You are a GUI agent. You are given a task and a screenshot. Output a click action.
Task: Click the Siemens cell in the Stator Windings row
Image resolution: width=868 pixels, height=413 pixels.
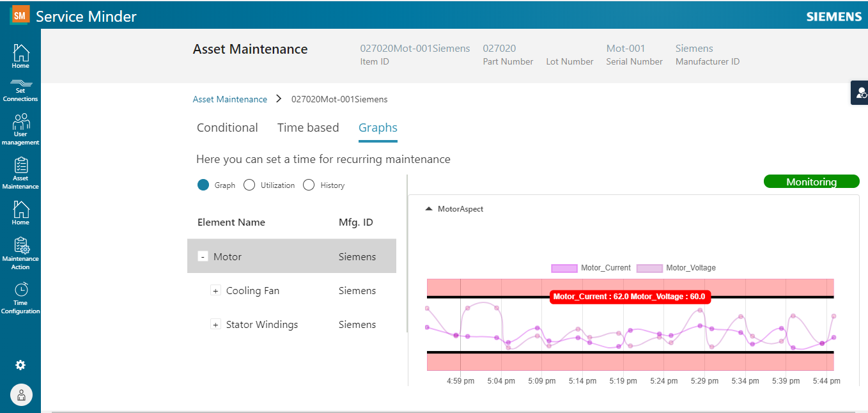pos(357,324)
